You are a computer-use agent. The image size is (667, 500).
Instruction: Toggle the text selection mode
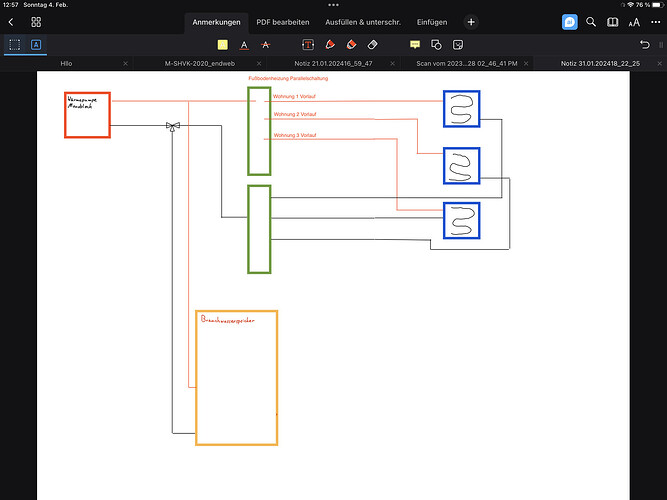pos(36,45)
